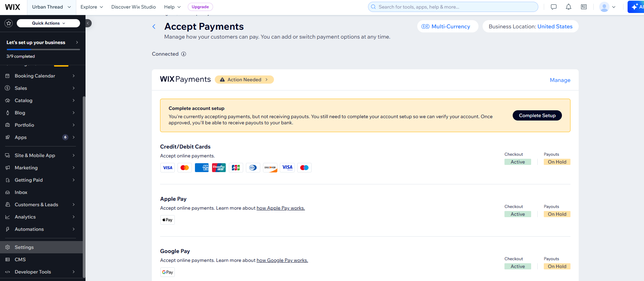Expand the Marketing menu chevron

74,168
